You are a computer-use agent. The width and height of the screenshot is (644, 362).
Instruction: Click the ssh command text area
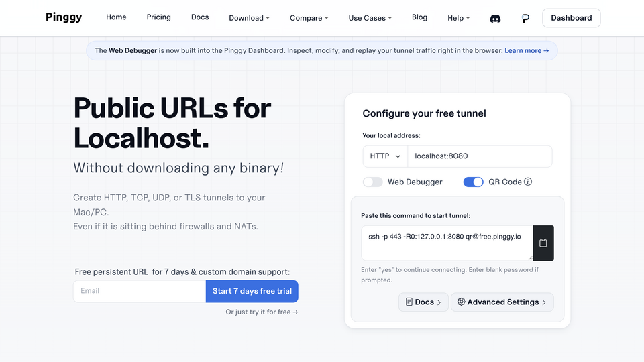(447, 243)
